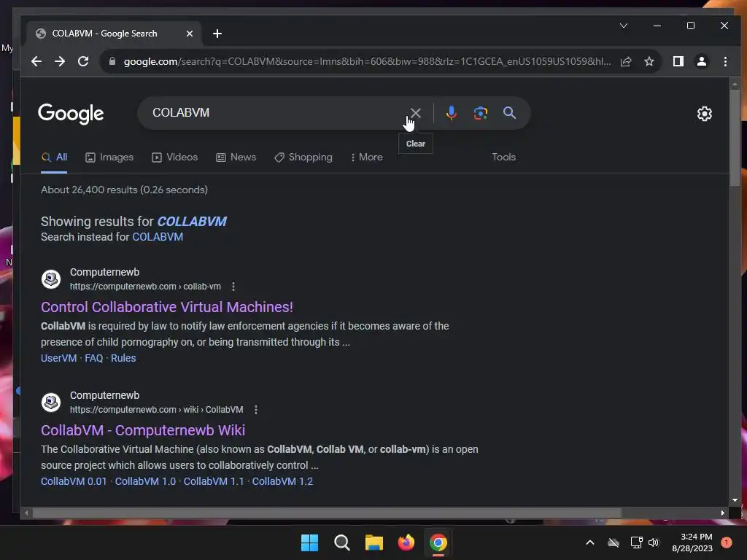Open Chrome side panel icon
Viewport: 747px width, 560px height.
(678, 61)
